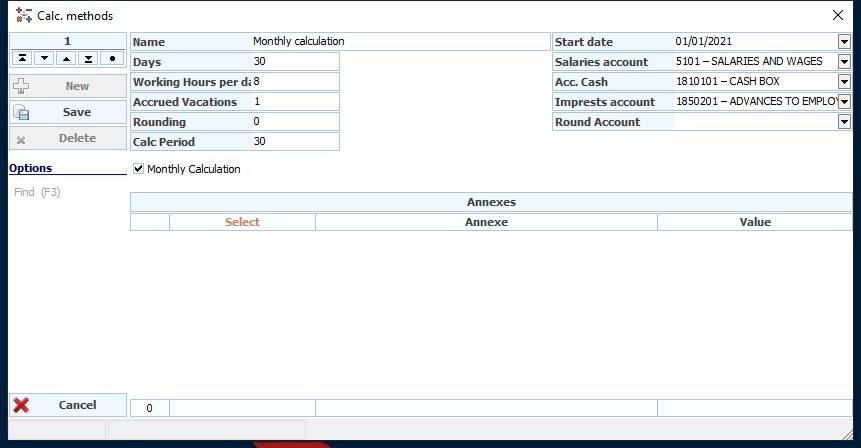Click the empty Round Account field
The width and height of the screenshot is (861, 448).
(x=756, y=122)
